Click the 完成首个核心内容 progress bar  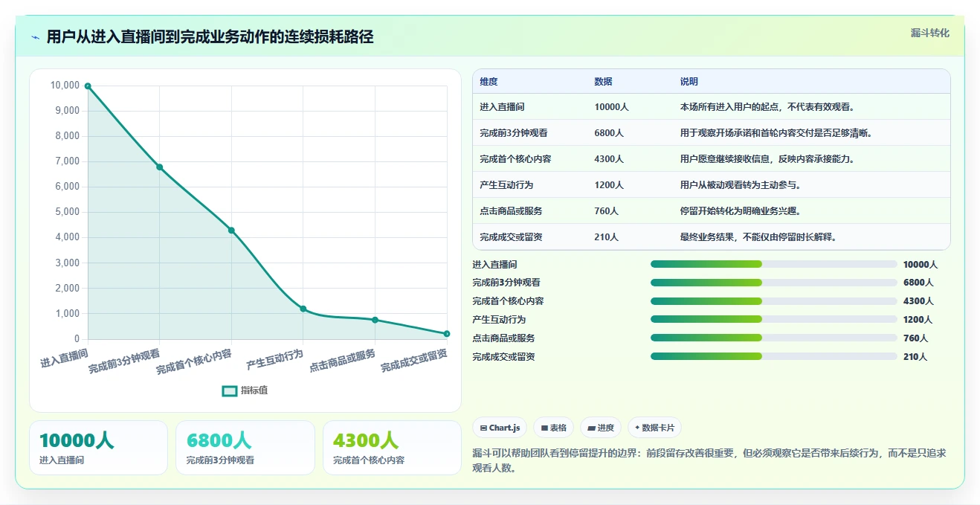pos(774,301)
